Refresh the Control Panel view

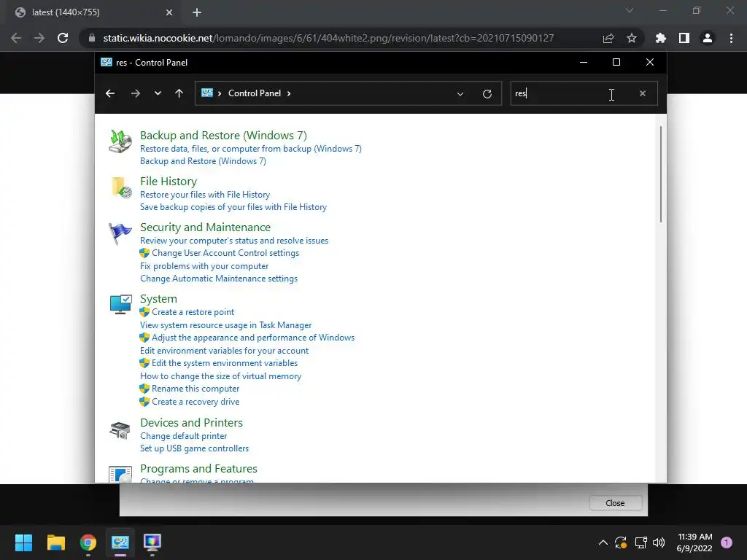point(487,94)
